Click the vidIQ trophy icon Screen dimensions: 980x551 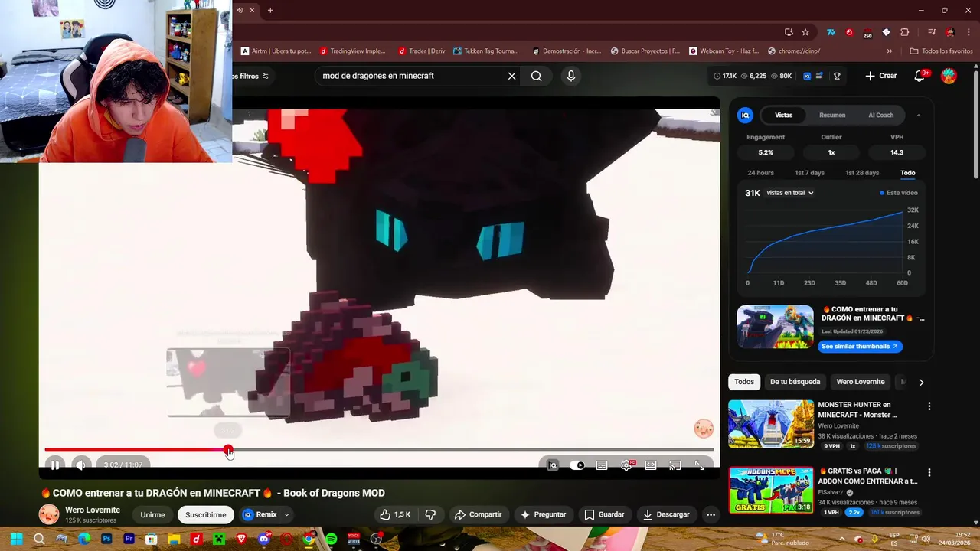837,76
